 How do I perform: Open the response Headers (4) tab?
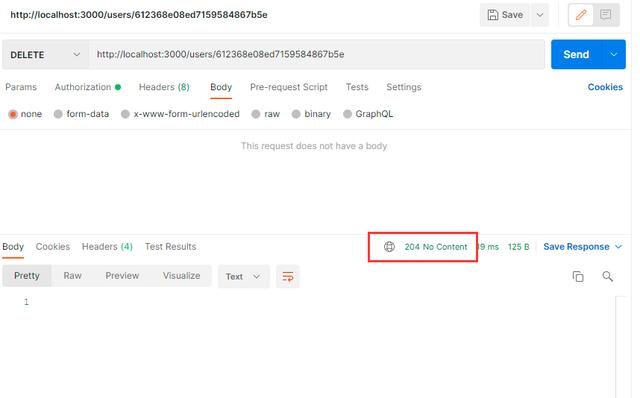[107, 247]
